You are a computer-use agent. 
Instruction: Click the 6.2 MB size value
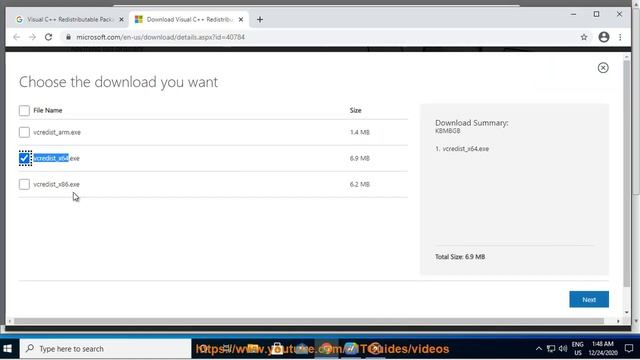[359, 184]
